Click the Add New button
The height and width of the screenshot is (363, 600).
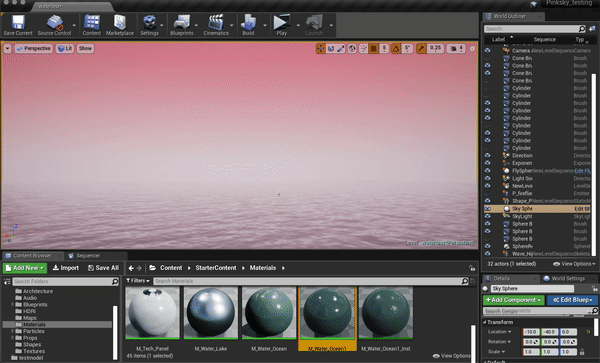point(25,268)
